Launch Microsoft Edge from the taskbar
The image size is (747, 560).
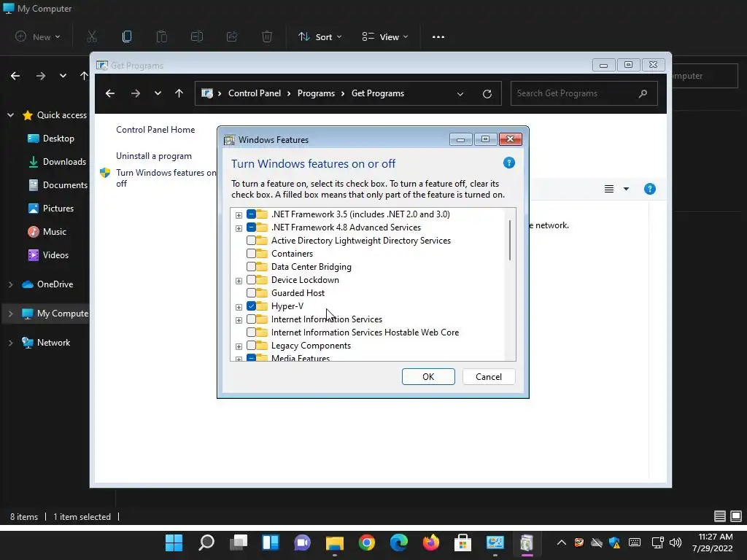(x=399, y=542)
